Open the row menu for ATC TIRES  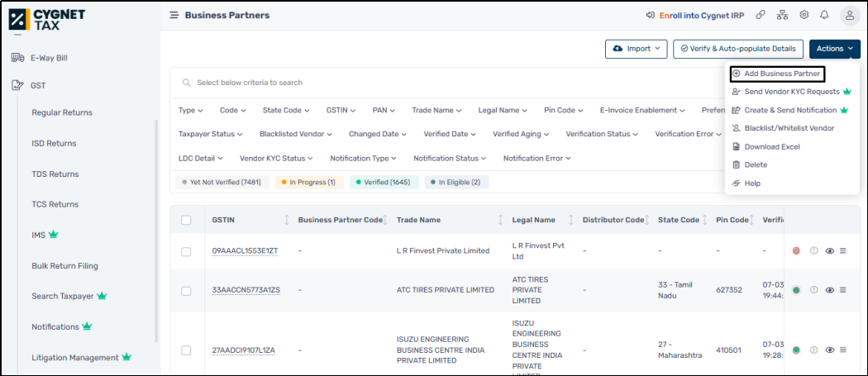[x=843, y=289]
